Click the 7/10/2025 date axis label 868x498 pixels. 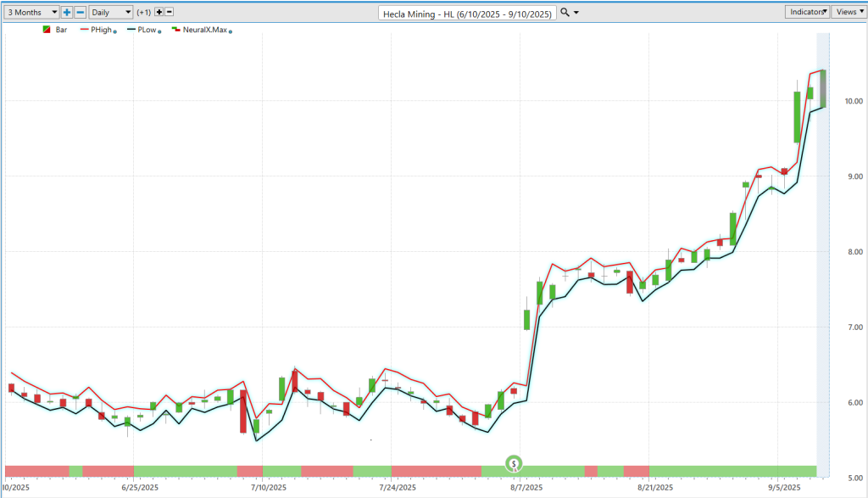269,488
